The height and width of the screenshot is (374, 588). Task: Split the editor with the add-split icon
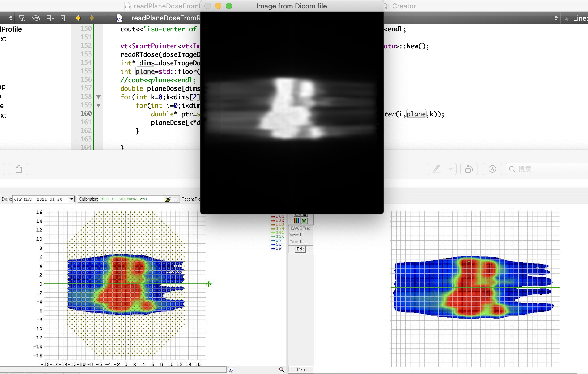point(50,18)
